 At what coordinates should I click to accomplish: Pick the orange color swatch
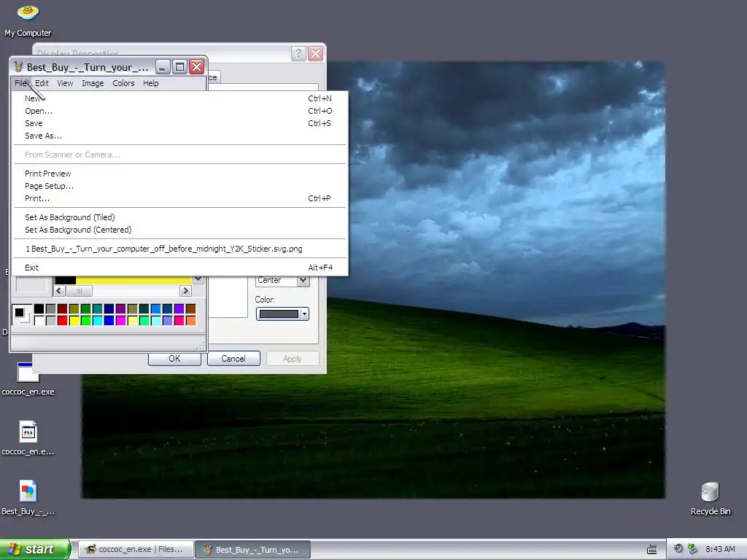point(190,321)
